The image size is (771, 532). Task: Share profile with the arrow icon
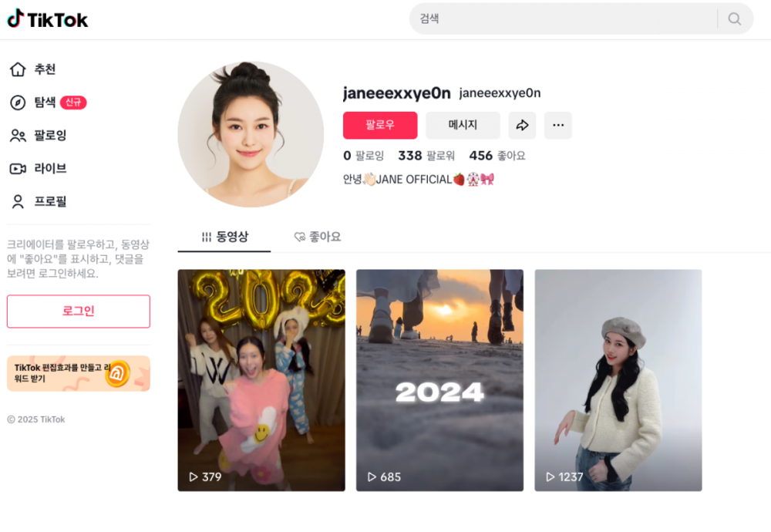522,126
